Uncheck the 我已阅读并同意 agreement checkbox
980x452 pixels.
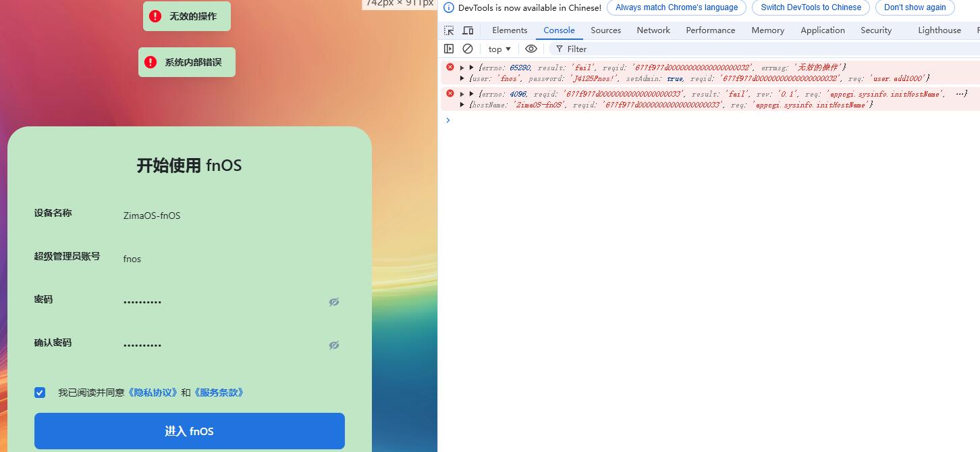point(40,393)
